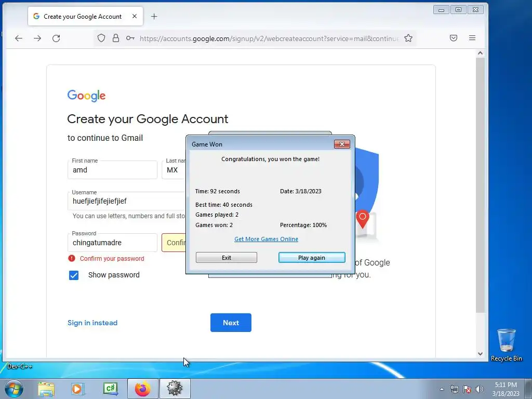The height and width of the screenshot is (399, 532).
Task: Close the Game Won dialog
Action: (x=342, y=144)
